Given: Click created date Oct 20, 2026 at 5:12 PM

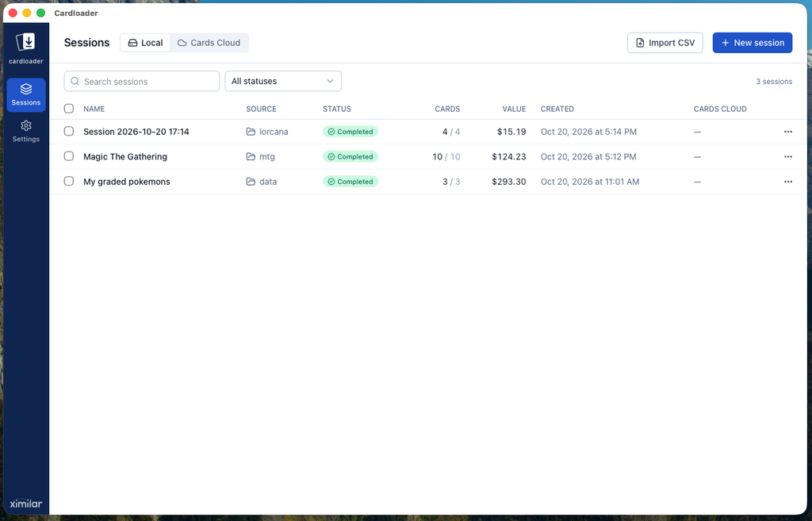Looking at the screenshot, I should [588, 156].
